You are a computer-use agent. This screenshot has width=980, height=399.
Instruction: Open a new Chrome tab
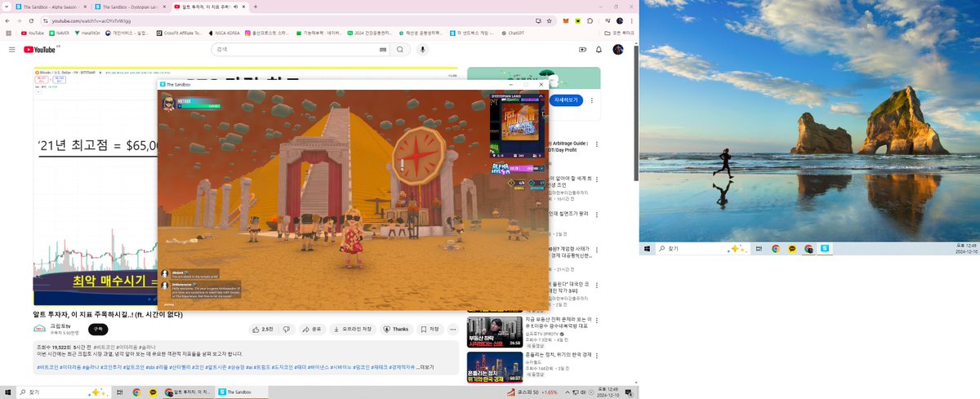pyautogui.click(x=256, y=7)
